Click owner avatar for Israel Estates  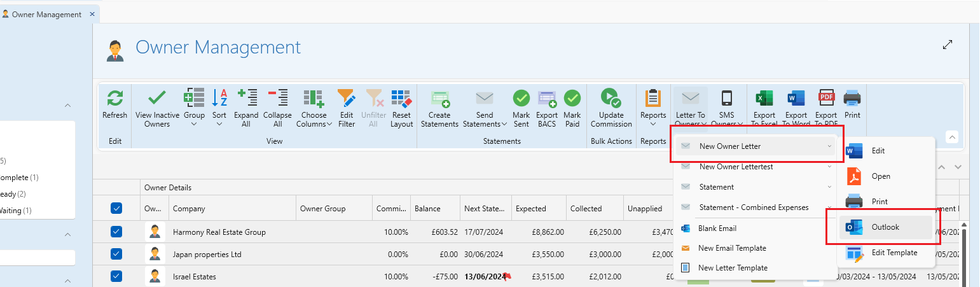click(x=155, y=276)
